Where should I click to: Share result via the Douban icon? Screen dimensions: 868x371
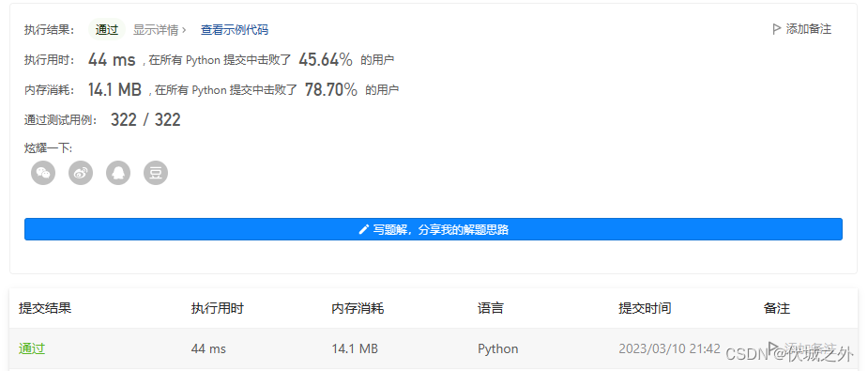click(156, 174)
